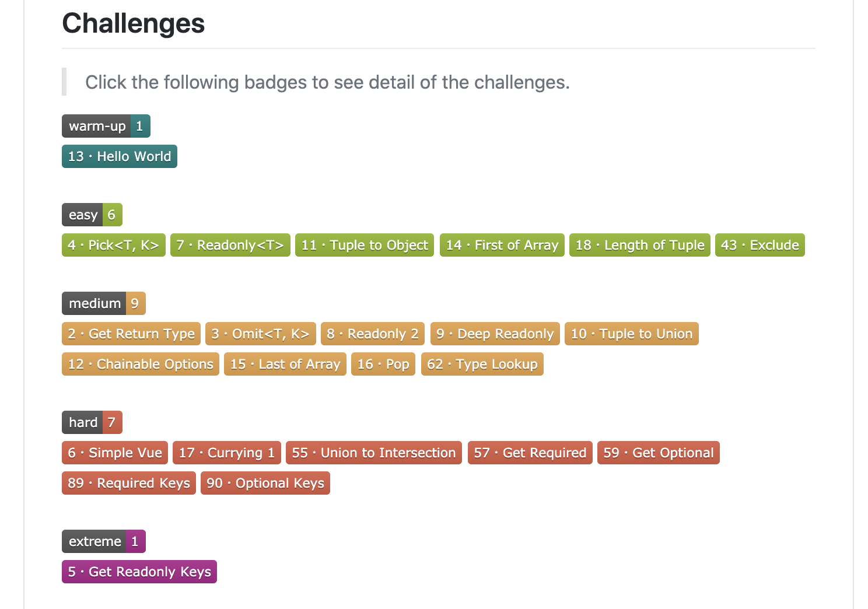Open the Type Lookup badge
The width and height of the screenshot is (868, 609).
(x=482, y=364)
